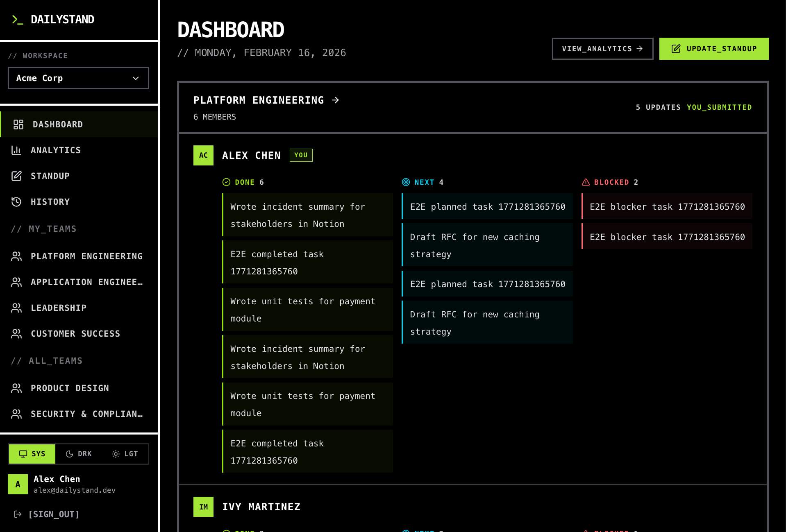Open the Acme Corp workspace dropdown
The width and height of the screenshot is (786, 532).
(x=78, y=78)
